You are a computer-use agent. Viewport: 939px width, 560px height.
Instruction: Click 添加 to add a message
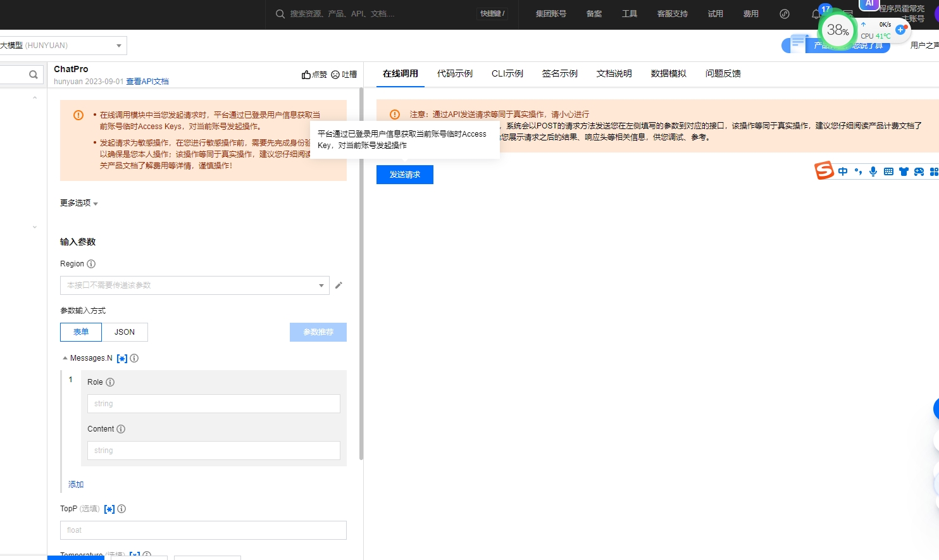pos(76,485)
